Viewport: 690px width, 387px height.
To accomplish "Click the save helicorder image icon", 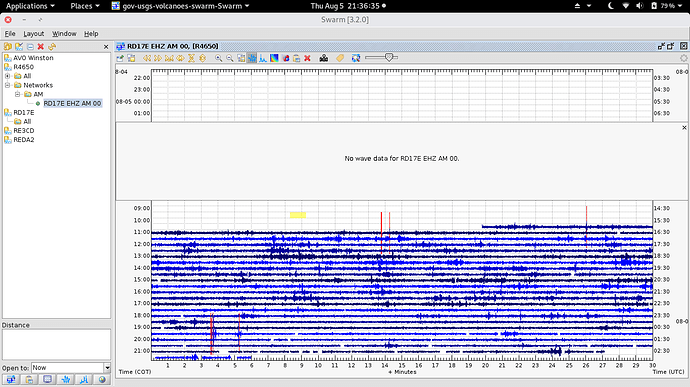I will [131, 58].
